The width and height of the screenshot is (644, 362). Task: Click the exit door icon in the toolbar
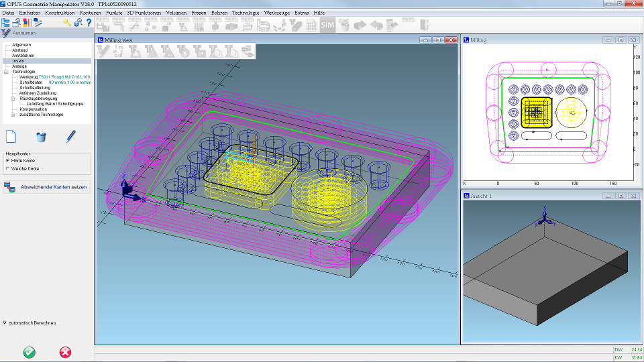tap(425, 25)
